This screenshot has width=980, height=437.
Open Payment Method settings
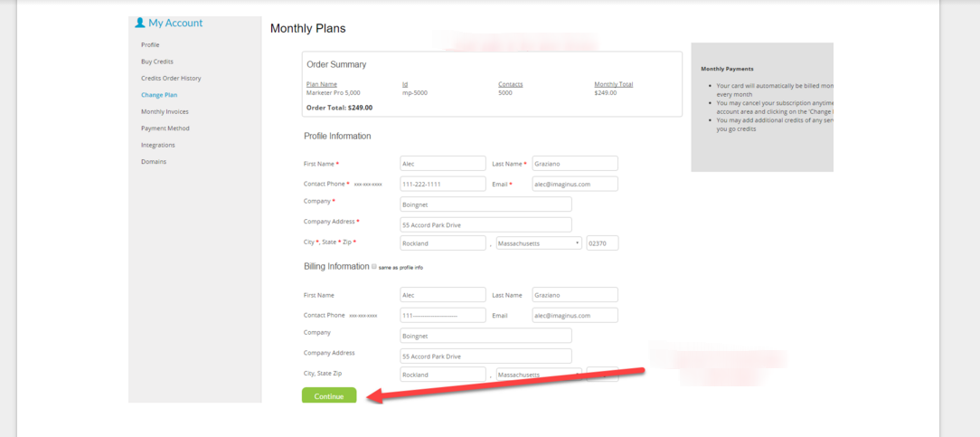[165, 128]
